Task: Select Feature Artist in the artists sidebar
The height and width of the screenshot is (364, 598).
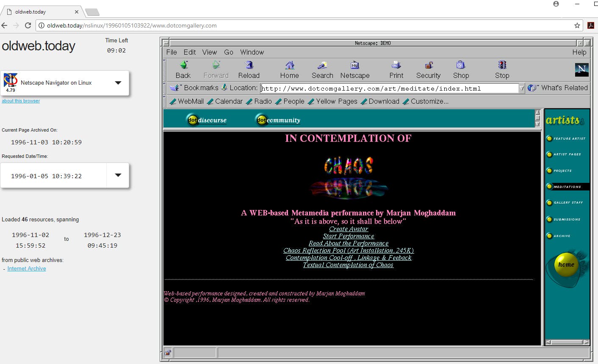Action: pyautogui.click(x=569, y=138)
